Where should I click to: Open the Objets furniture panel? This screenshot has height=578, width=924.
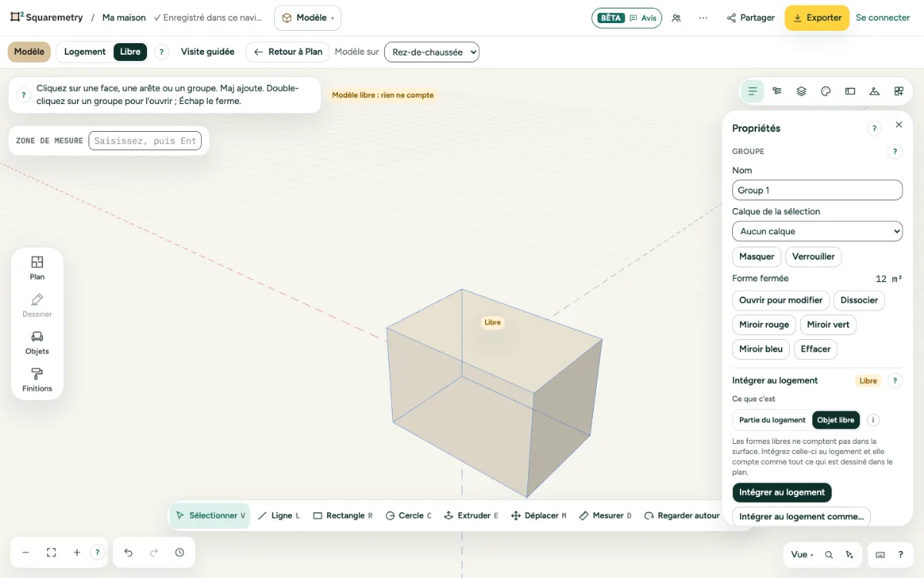tap(37, 342)
